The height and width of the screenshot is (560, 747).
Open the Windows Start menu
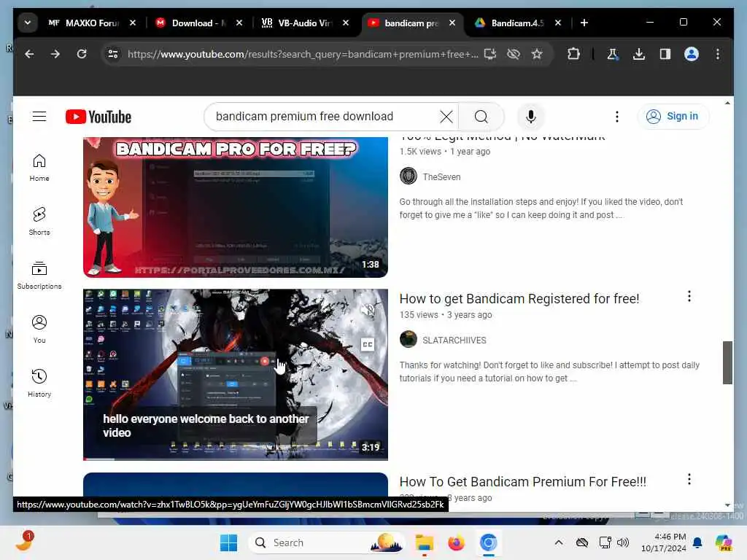(x=228, y=542)
